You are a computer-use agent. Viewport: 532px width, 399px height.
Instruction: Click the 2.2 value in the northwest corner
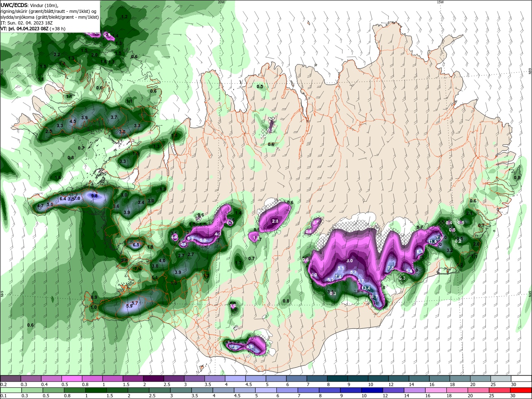tap(57, 54)
